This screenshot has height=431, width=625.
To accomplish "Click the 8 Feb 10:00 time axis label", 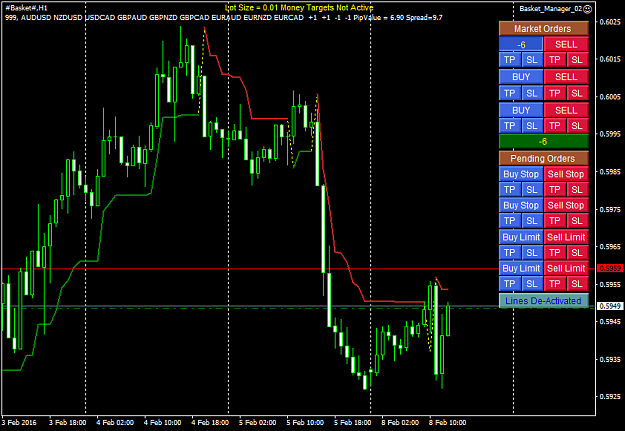I will (x=447, y=422).
